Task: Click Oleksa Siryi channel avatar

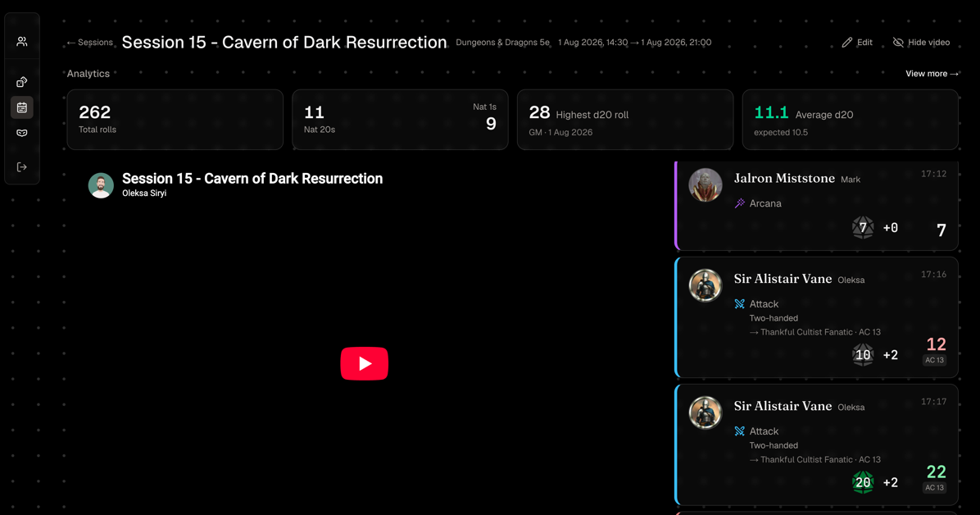Action: (101, 185)
